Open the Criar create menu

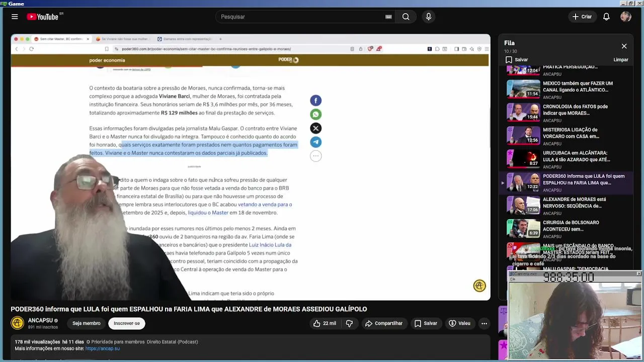(x=582, y=17)
